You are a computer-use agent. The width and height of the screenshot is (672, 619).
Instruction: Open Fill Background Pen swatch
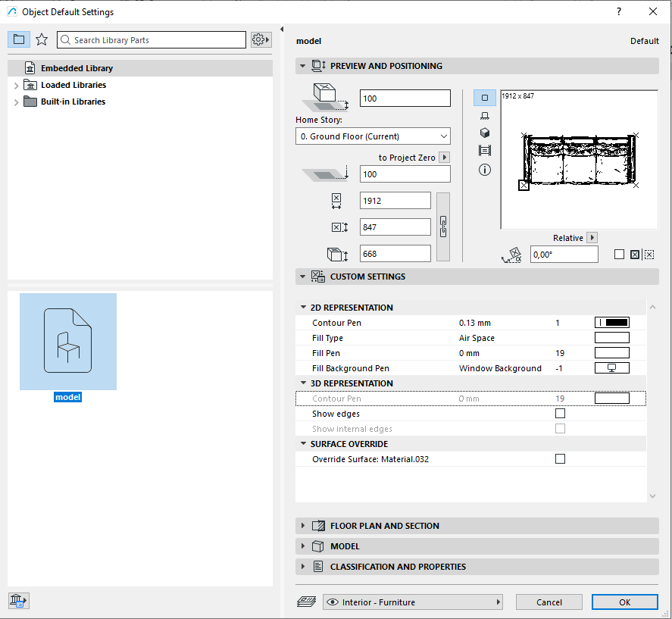[611, 367]
